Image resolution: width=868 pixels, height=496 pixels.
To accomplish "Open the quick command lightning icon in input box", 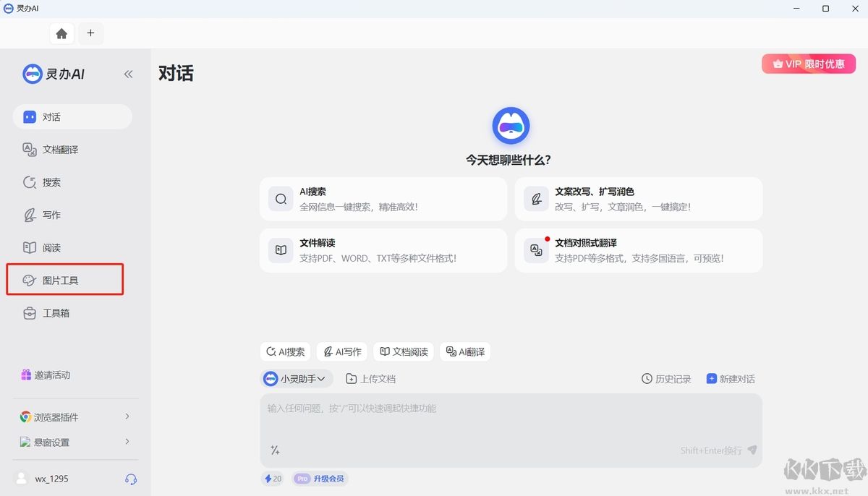I will [275, 450].
